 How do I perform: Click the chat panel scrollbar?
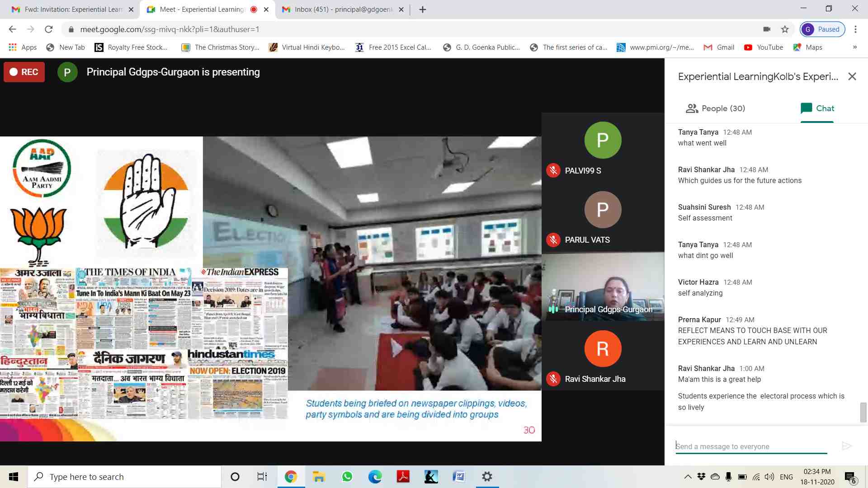click(863, 412)
